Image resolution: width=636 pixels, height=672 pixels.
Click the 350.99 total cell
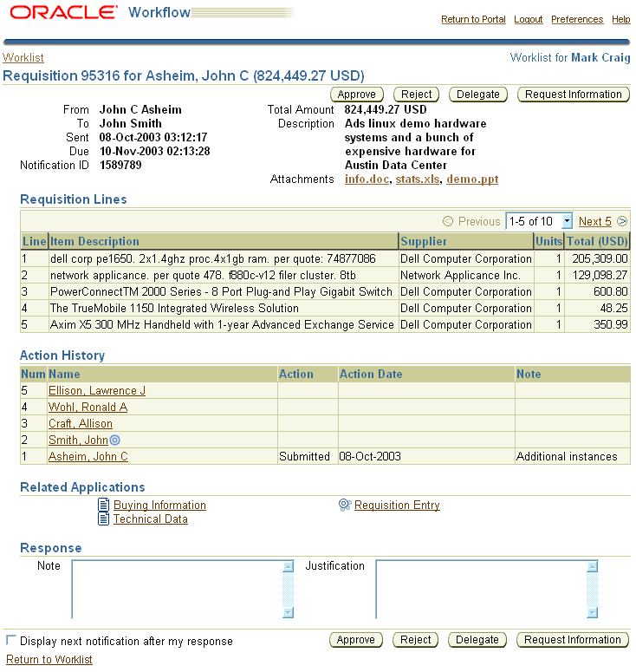pyautogui.click(x=598, y=325)
